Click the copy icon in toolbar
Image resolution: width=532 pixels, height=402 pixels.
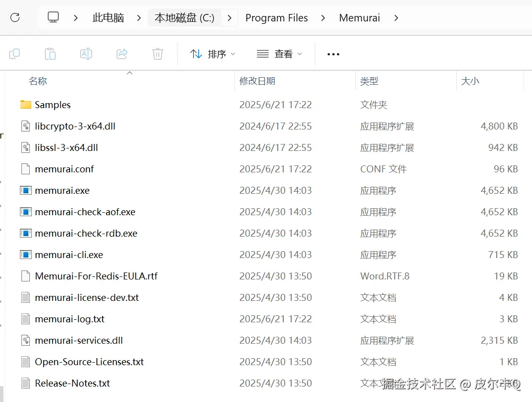[14, 54]
